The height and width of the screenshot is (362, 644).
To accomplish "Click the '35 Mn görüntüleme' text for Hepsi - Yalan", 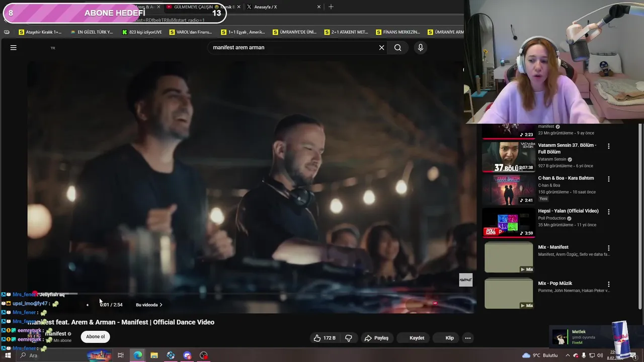I will (556, 225).
